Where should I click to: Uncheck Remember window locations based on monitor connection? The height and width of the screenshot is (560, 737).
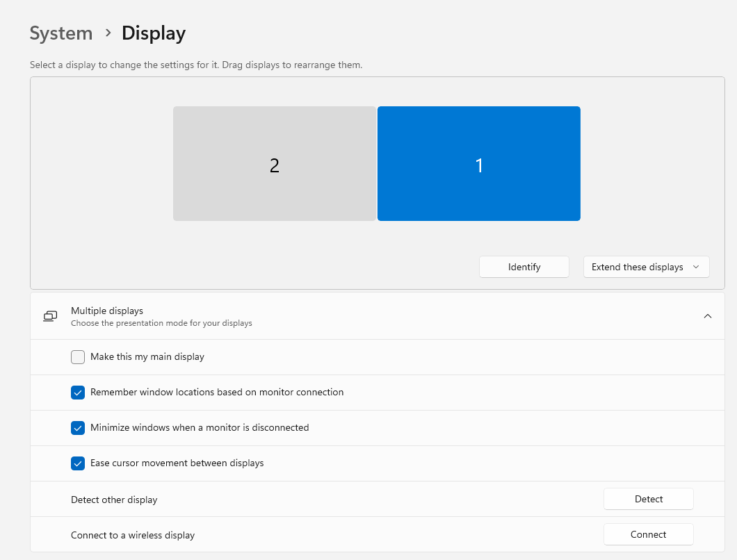(x=78, y=392)
